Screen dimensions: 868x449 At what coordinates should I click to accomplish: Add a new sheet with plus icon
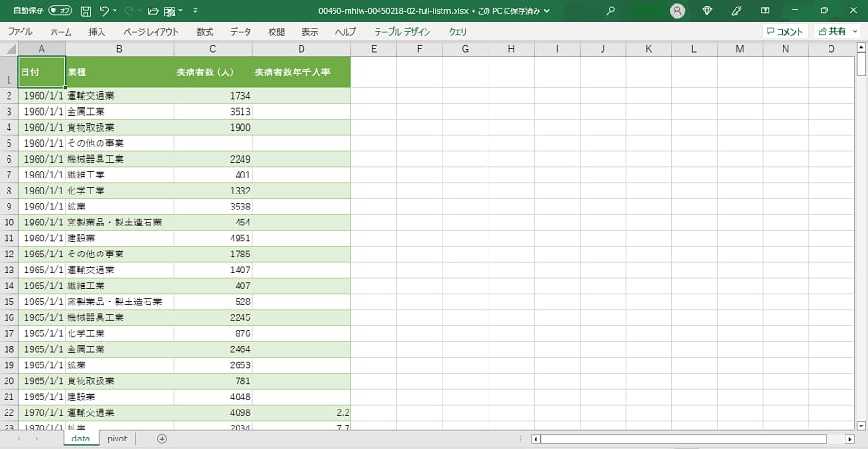click(x=162, y=439)
